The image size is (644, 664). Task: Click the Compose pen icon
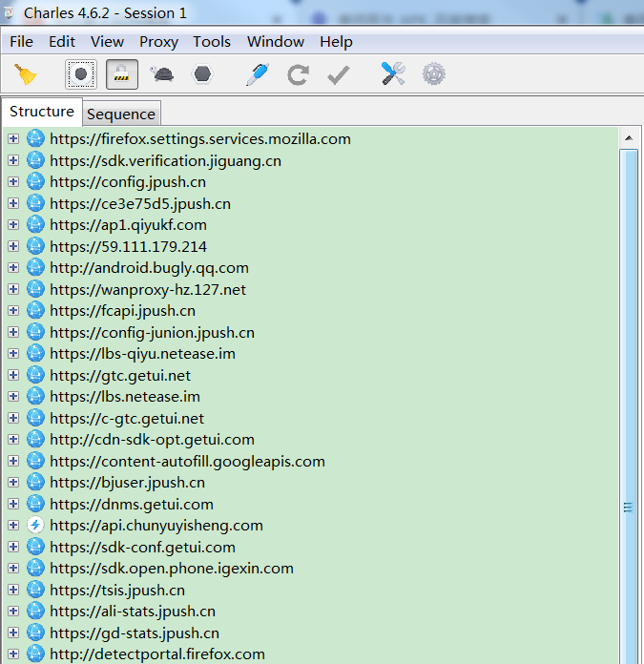tap(258, 74)
